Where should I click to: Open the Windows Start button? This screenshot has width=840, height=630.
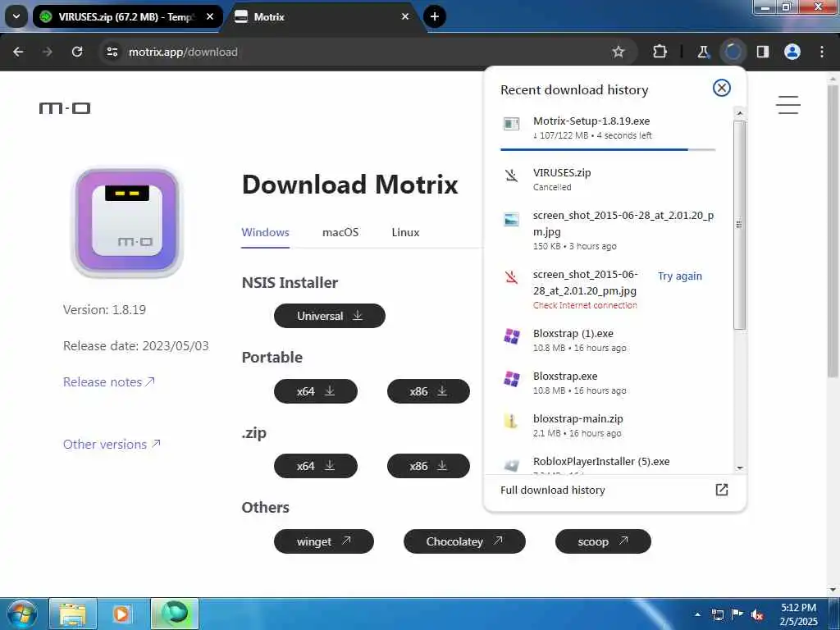(21, 614)
